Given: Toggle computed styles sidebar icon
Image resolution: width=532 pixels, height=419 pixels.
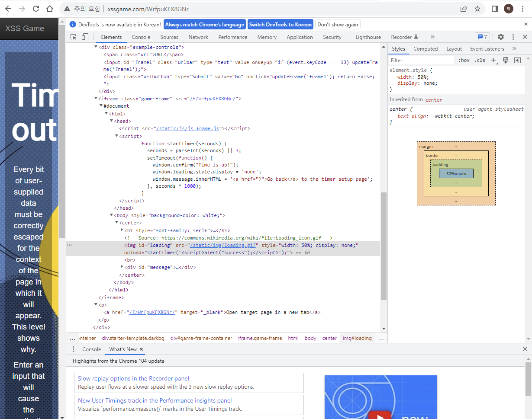Looking at the screenshot, I should click(x=517, y=61).
